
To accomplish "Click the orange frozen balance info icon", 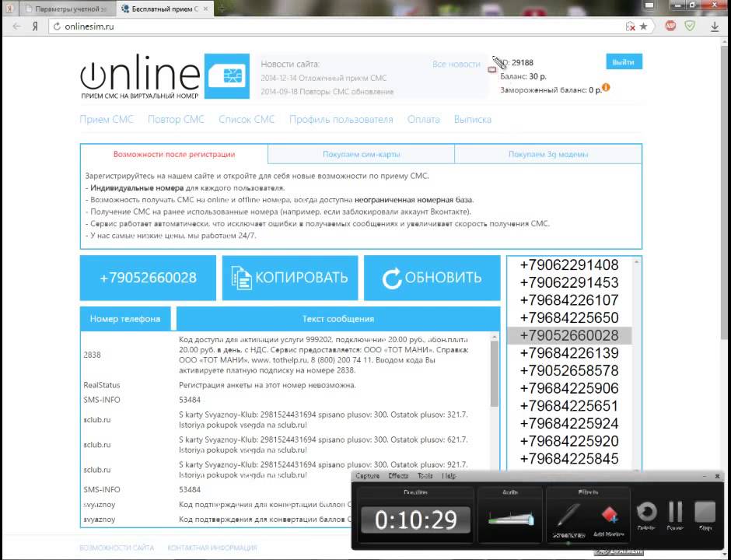I will (606, 87).
